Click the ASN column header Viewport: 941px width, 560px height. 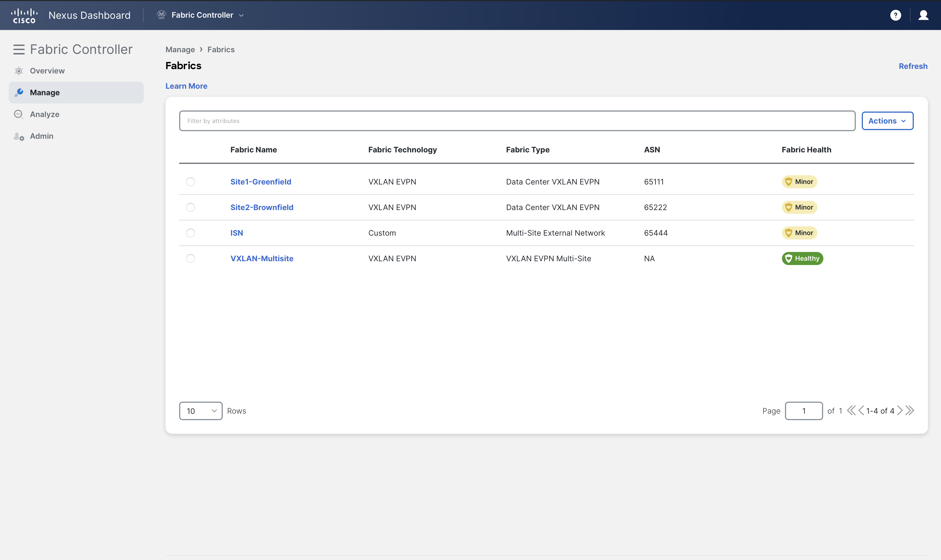pos(652,150)
